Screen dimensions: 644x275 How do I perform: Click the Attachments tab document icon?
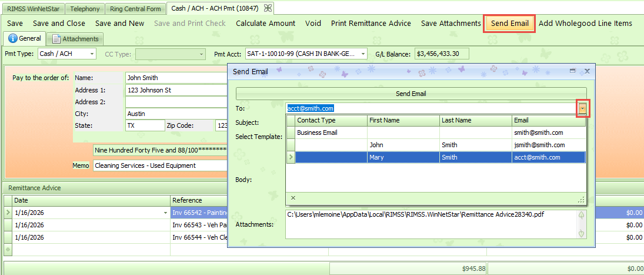pos(56,39)
